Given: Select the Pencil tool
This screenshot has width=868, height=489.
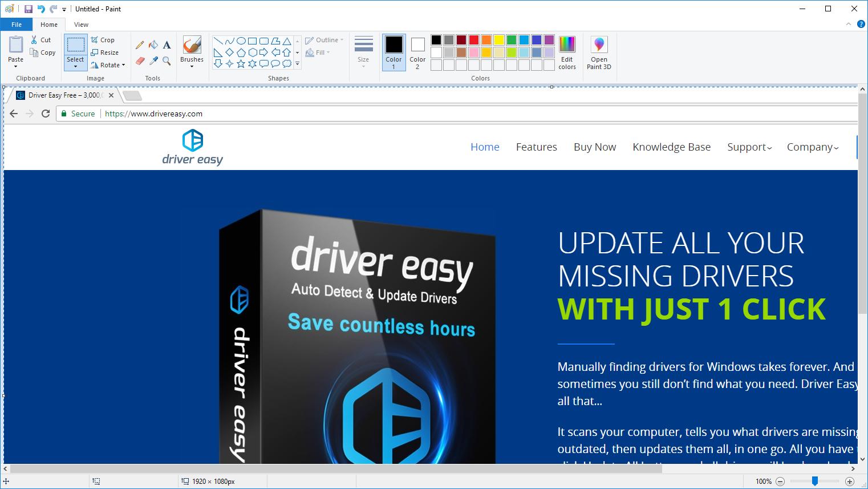Looking at the screenshot, I should pyautogui.click(x=140, y=45).
